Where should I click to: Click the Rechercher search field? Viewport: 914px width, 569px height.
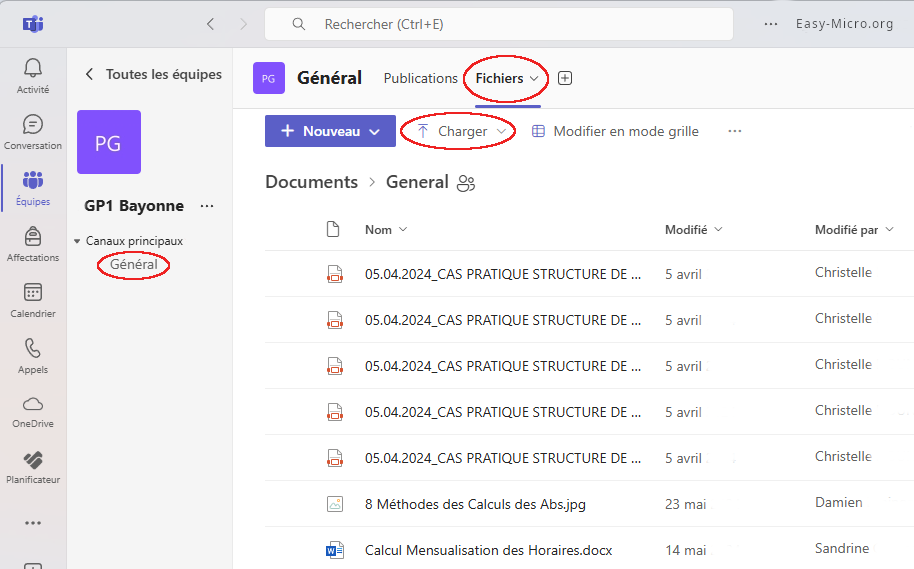tap(500, 24)
